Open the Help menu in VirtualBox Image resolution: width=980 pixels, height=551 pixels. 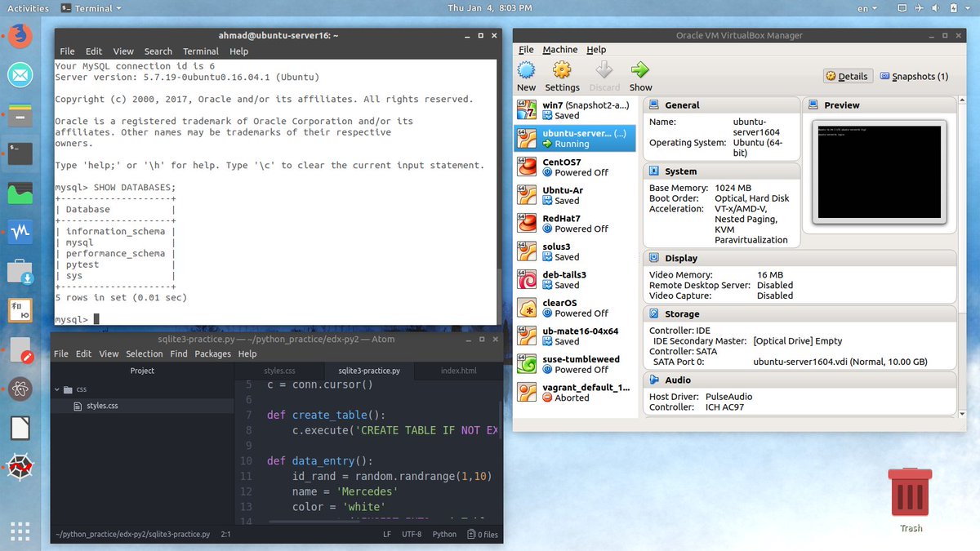click(596, 50)
